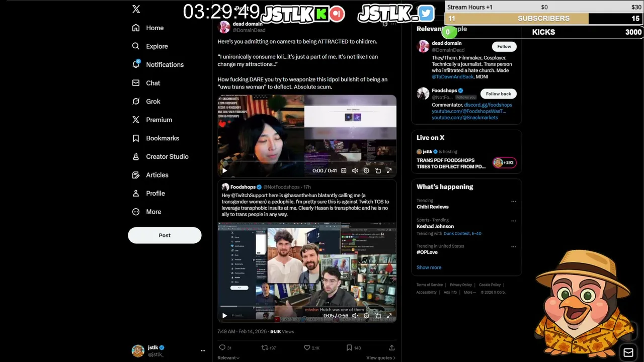This screenshot has width=644, height=362.
Task: Open options dots for #OPLove trend
Action: tap(513, 247)
